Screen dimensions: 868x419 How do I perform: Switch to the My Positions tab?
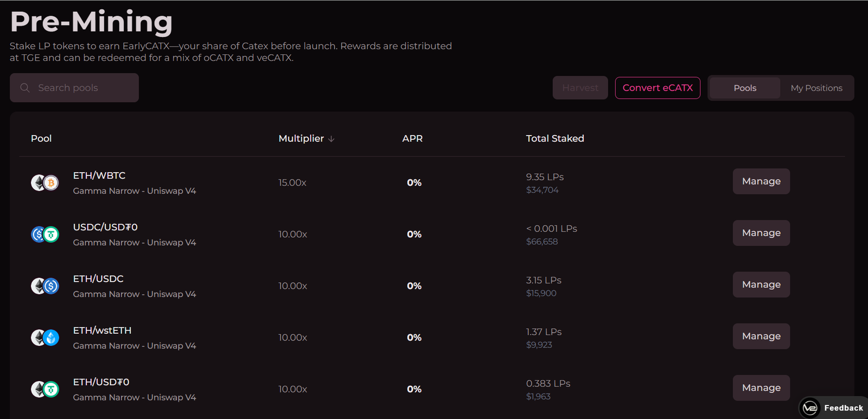click(x=816, y=88)
